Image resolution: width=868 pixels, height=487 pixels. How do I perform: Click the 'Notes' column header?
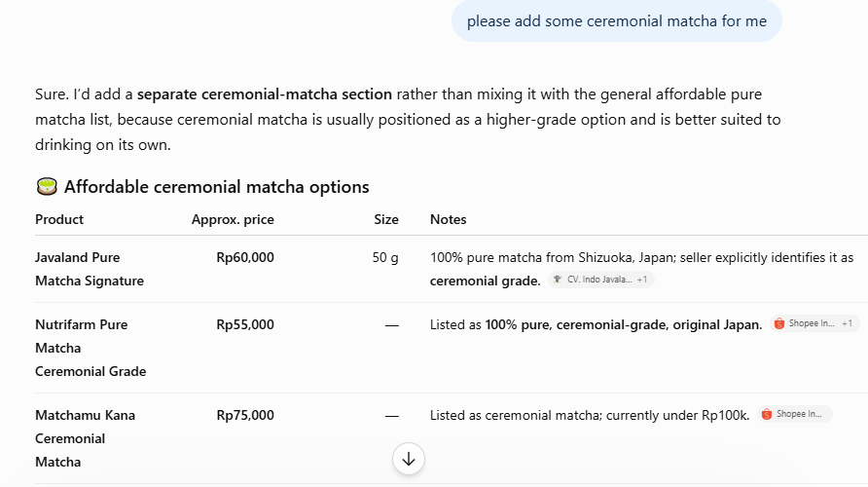point(448,219)
